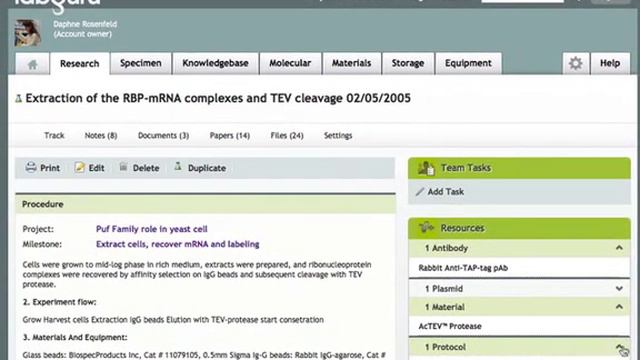Open Documents (3) sub-tab

click(163, 136)
